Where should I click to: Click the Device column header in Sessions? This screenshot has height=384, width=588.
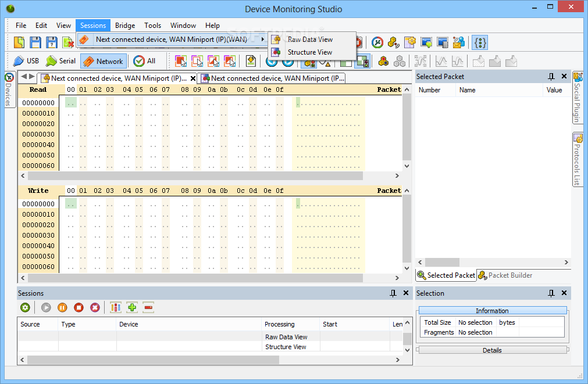point(188,324)
